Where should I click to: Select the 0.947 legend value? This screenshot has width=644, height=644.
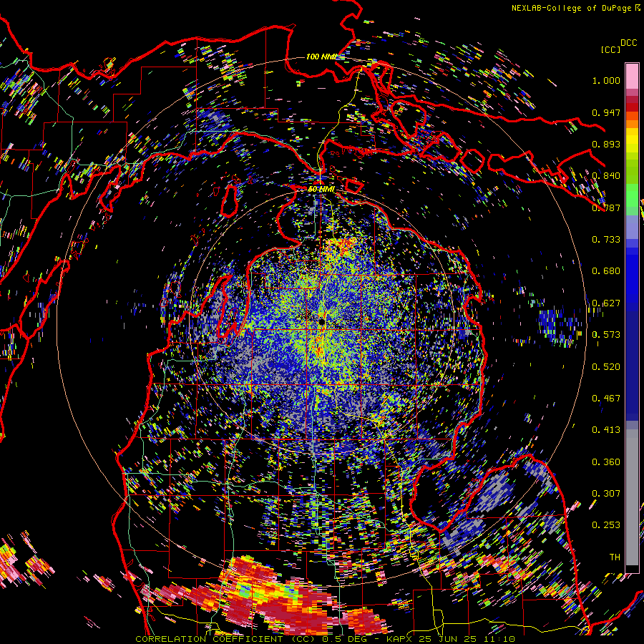(x=606, y=112)
